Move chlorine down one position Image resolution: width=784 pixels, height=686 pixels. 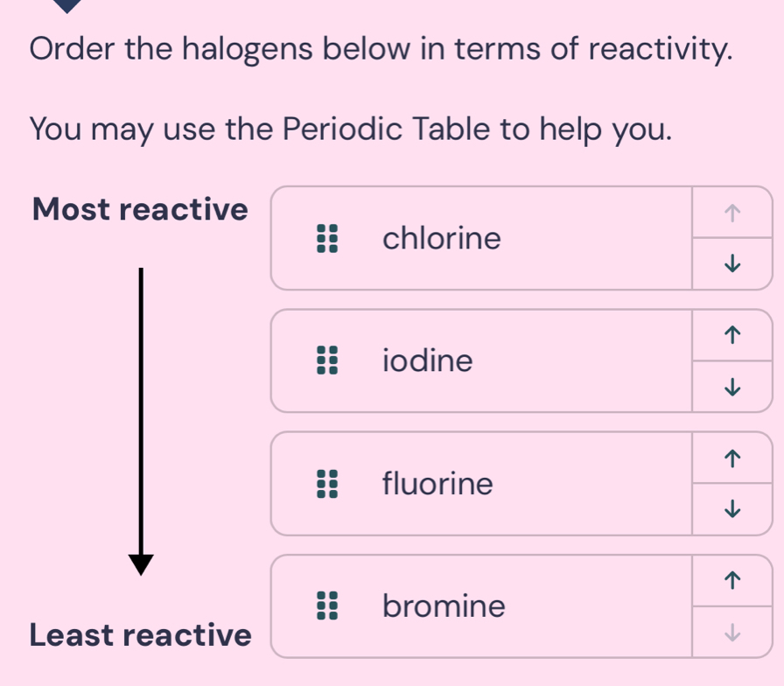pyautogui.click(x=732, y=263)
